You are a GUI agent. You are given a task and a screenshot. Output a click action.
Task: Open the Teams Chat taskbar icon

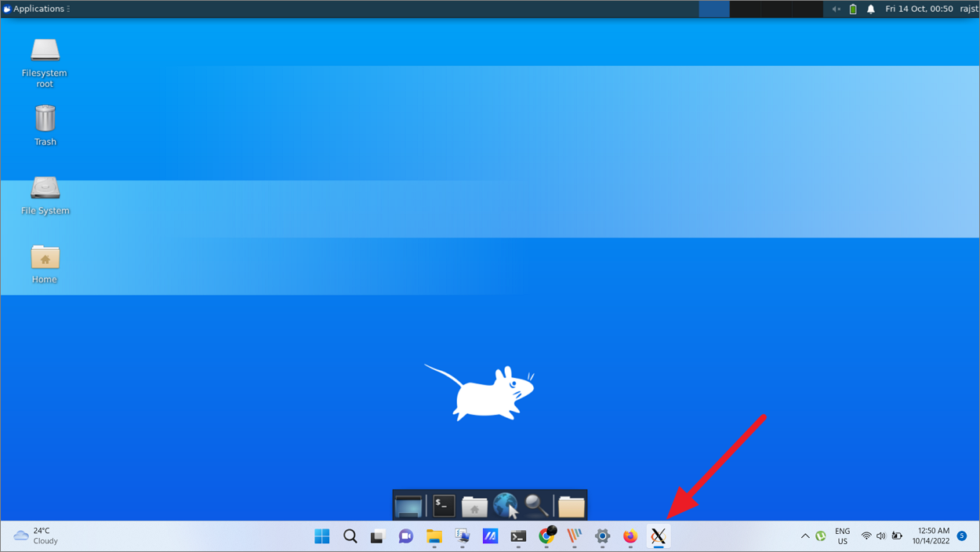coord(405,536)
